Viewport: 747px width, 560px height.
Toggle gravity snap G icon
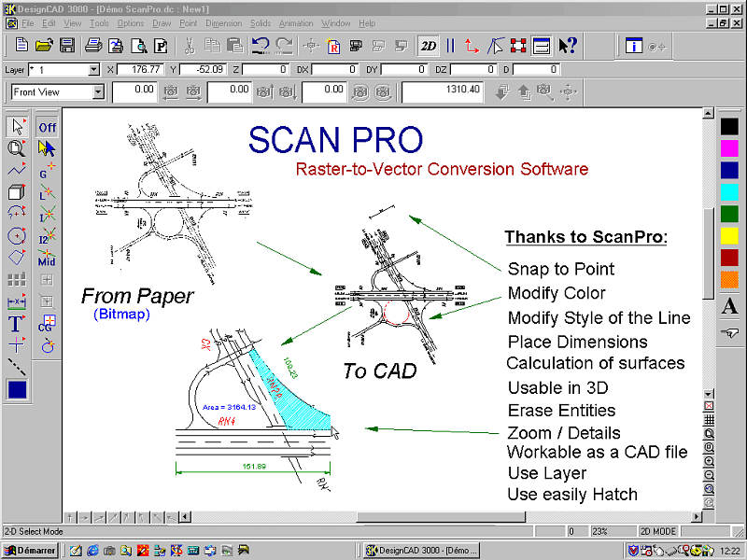[x=47, y=171]
